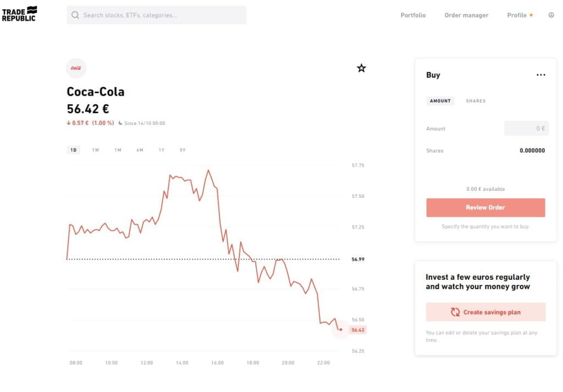563x392 pixels.
Task: Click the Coca-Cola company logo
Action: point(76,68)
